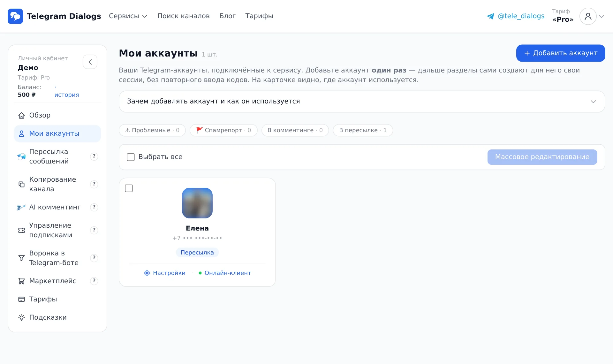
Task: Click the Маркетплейс cart icon
Action: click(x=21, y=281)
